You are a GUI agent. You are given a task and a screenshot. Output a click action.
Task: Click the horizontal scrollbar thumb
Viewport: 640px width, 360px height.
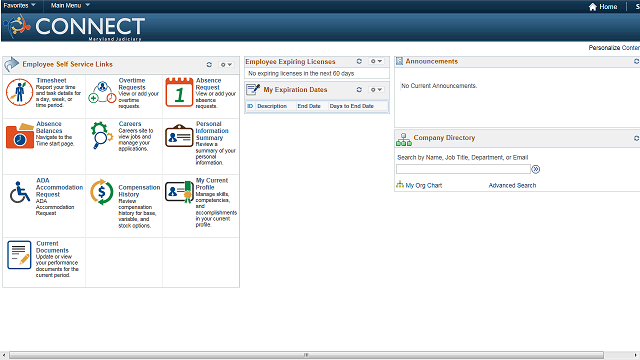(306, 355)
